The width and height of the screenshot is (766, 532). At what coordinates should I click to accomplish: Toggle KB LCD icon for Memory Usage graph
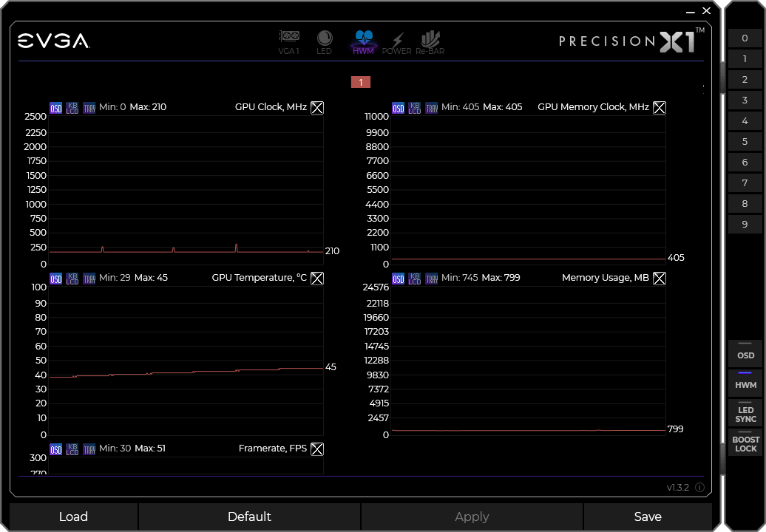[x=415, y=279]
